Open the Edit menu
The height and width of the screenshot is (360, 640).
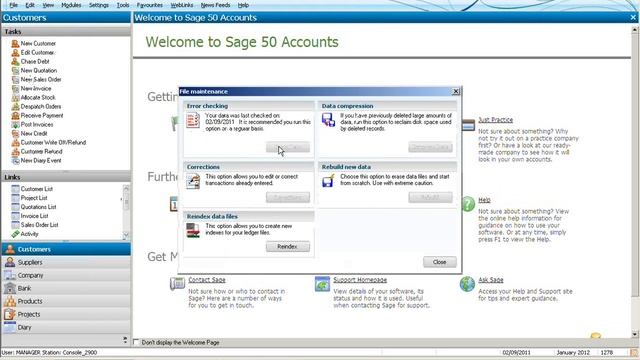click(30, 5)
